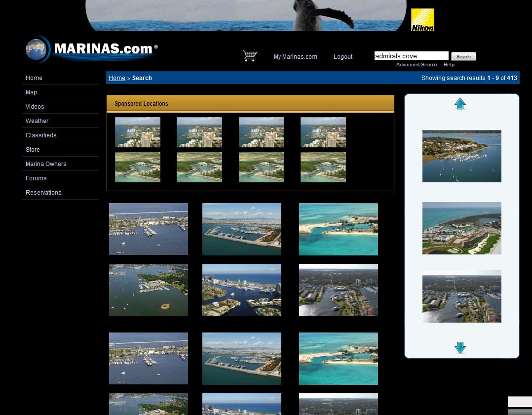Open Videos from the left sidebar
The image size is (532, 415).
point(35,107)
